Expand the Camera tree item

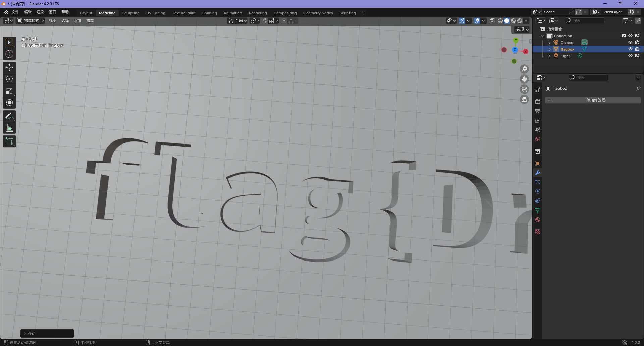[x=549, y=43]
